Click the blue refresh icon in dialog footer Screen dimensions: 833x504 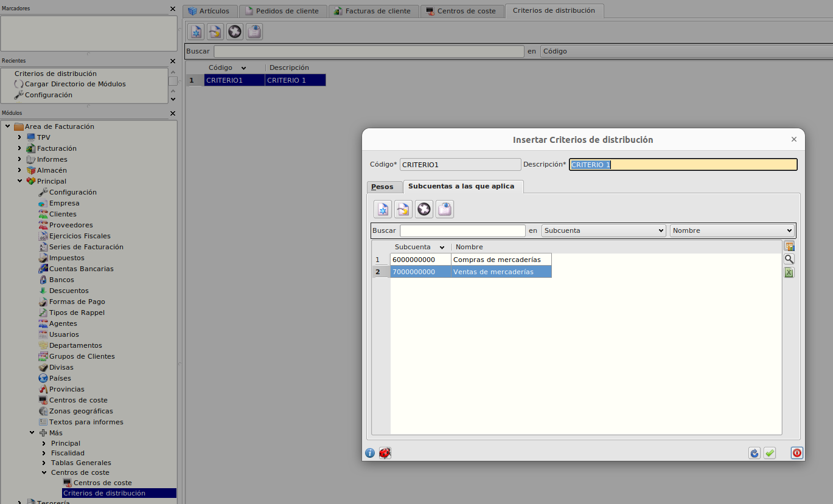click(755, 453)
